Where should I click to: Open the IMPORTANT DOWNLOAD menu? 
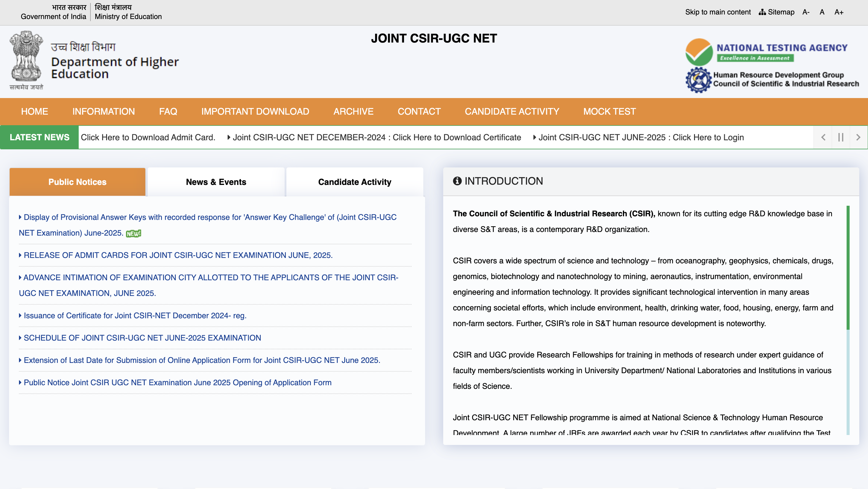255,111
